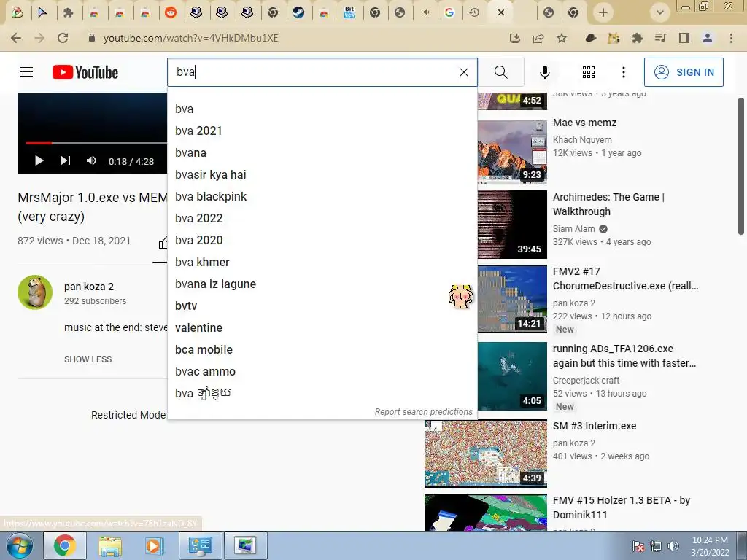Switch to the History tab
This screenshot has width=747, height=560.
474,12
